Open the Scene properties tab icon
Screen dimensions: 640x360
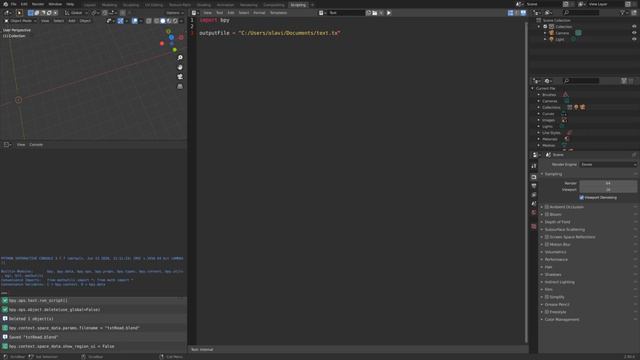(x=534, y=204)
